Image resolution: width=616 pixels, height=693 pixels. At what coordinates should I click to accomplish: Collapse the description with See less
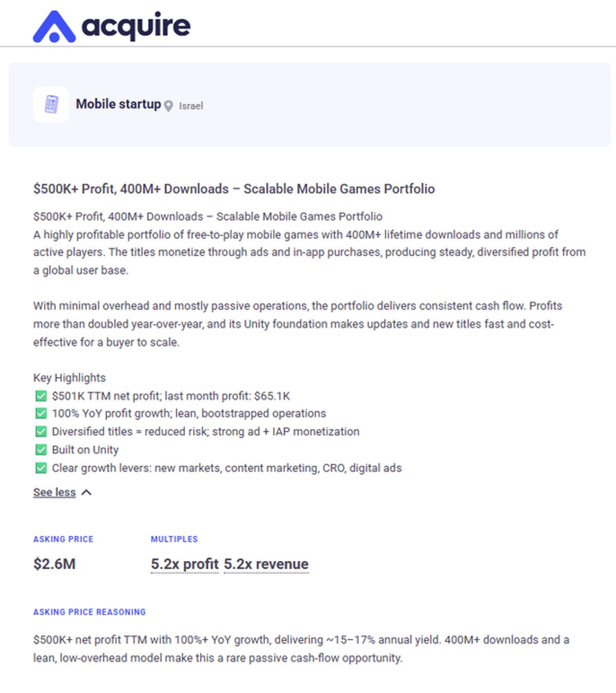54,492
